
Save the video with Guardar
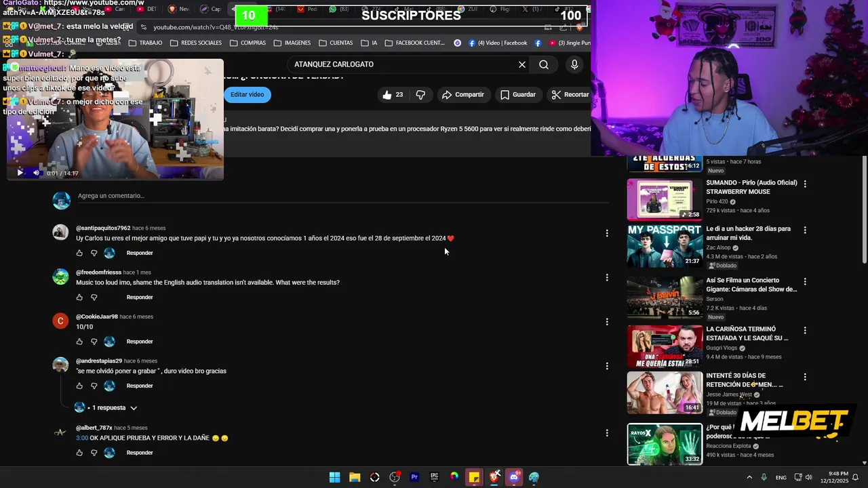pyautogui.click(x=518, y=95)
